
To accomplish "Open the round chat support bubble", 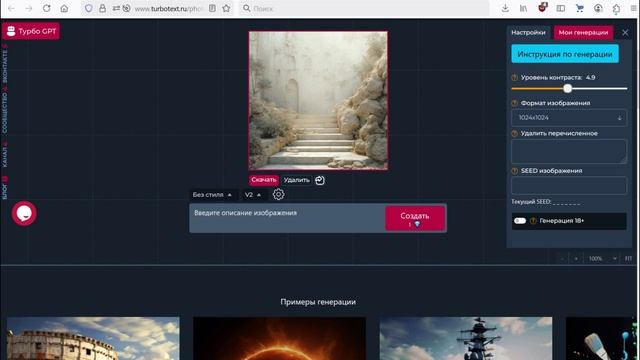I will [x=24, y=213].
